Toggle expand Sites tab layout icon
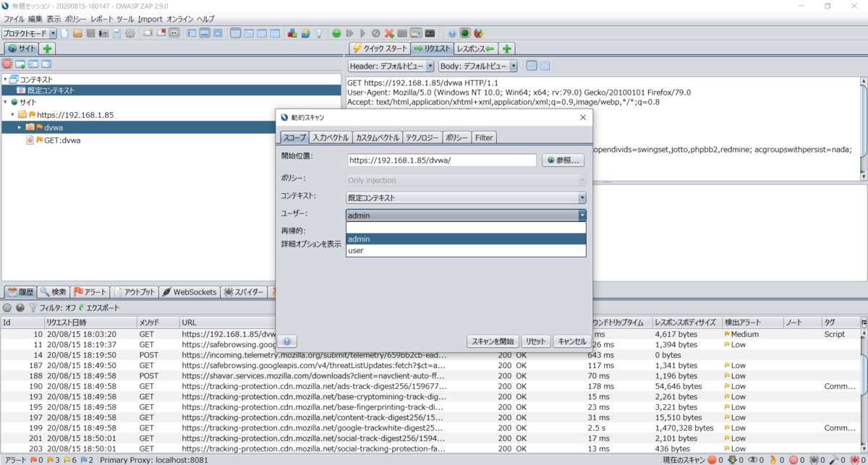Screen dimensions: 868x465 [x=191, y=33]
